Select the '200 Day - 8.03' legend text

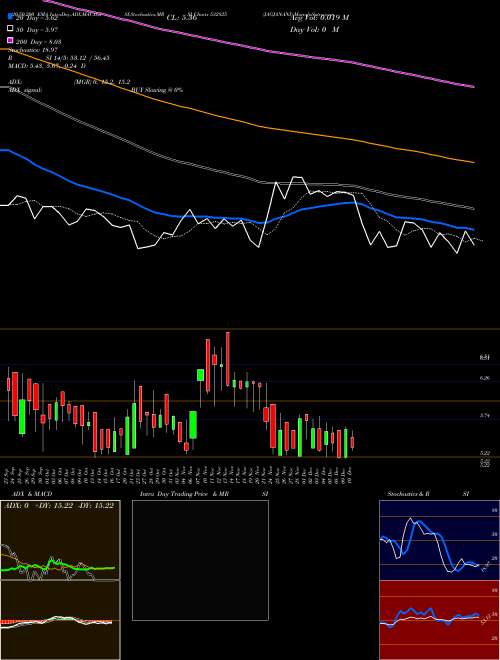click(39, 42)
